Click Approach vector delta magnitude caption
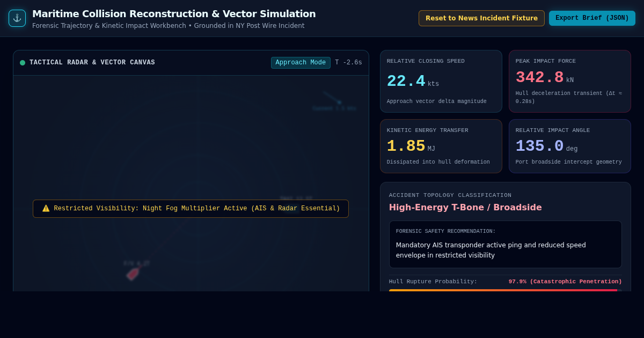The image size is (644, 338). click(x=437, y=101)
